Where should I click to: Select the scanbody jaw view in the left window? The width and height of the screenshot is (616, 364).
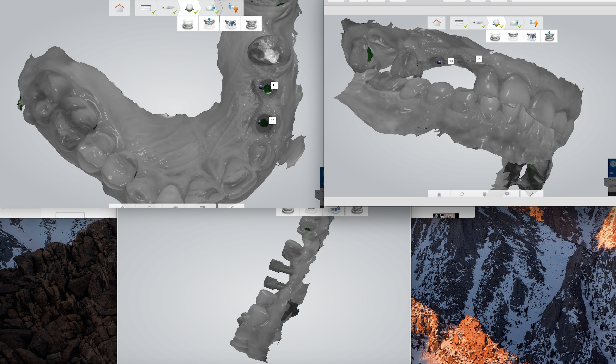[230, 24]
